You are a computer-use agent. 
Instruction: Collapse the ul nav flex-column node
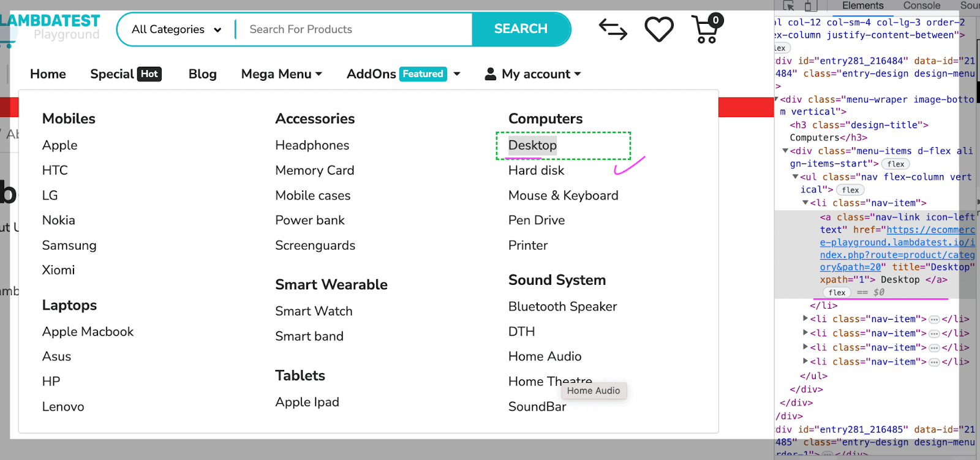[x=795, y=177]
